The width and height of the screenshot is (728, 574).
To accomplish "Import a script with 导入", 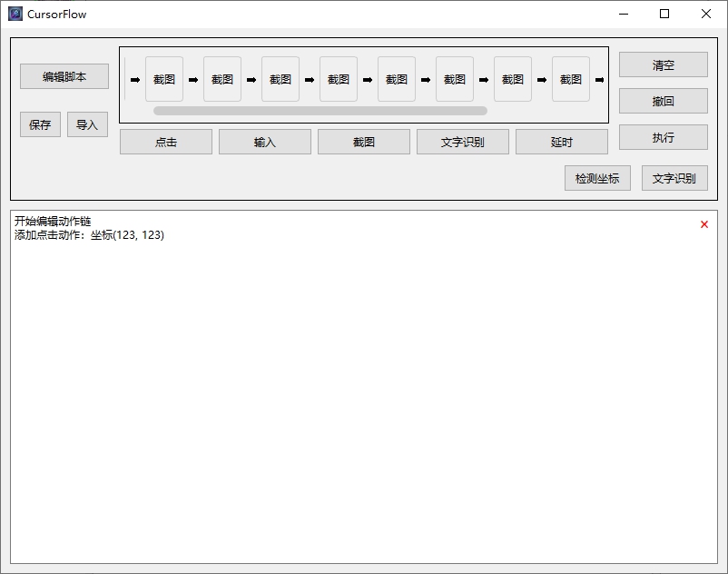I will pos(87,124).
